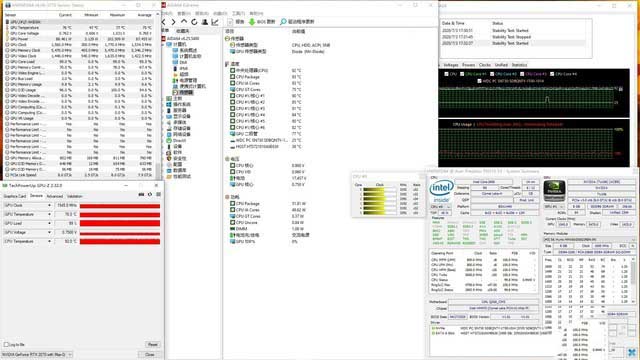
Task: Toggle the CPU Core #4 graph checkbox
Action: pos(552,74)
